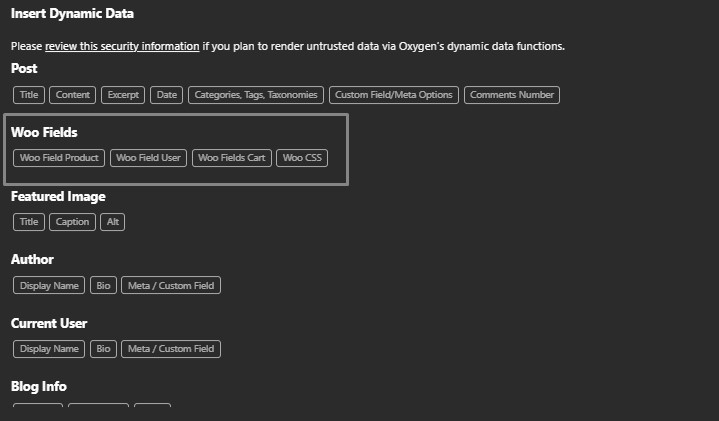The width and height of the screenshot is (719, 421).
Task: Select the Featured Image Caption button
Action: [x=72, y=222]
